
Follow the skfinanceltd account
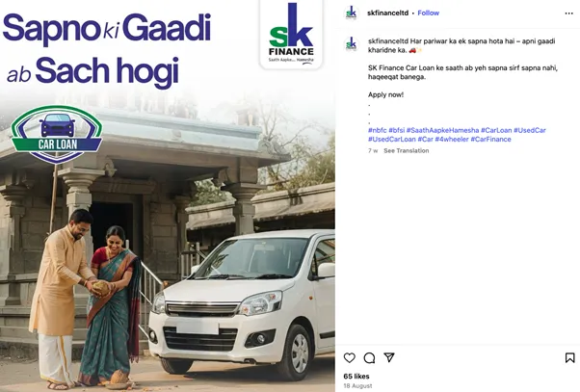pyautogui.click(x=429, y=13)
